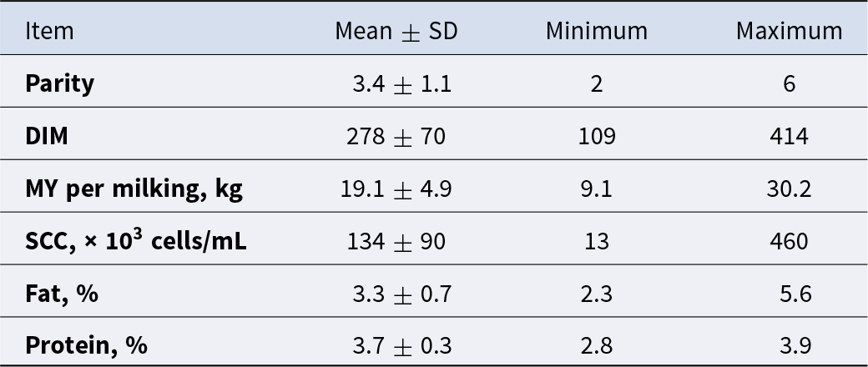Select the Protein minimum value 2.8

[x=596, y=346]
